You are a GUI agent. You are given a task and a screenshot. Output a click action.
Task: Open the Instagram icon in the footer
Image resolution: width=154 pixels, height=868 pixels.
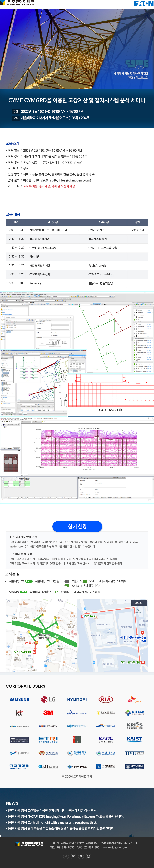coord(88,856)
